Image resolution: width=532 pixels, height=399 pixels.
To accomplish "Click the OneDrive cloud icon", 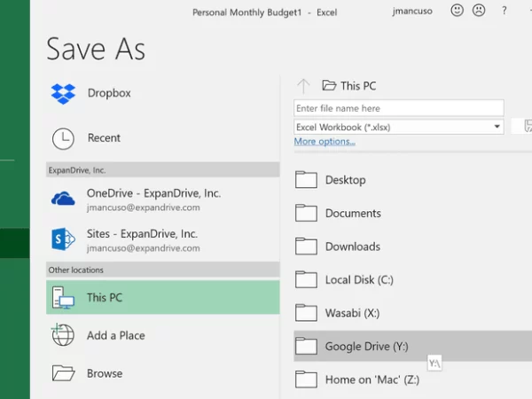I will tap(63, 199).
